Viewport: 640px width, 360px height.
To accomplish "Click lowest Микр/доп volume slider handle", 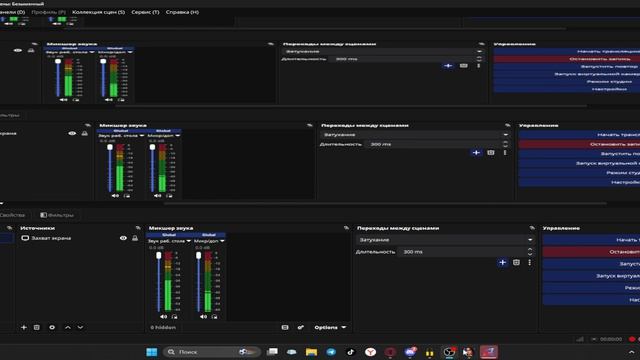I will (x=199, y=256).
